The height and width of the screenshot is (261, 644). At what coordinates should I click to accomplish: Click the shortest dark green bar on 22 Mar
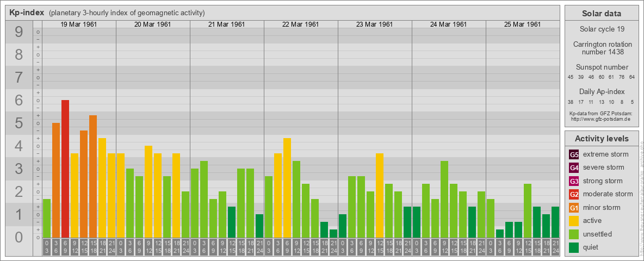(x=333, y=233)
